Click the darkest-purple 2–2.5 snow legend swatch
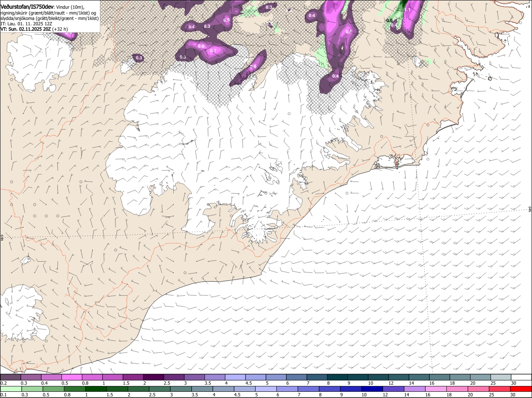The height and width of the screenshot is (398, 532). point(153,377)
